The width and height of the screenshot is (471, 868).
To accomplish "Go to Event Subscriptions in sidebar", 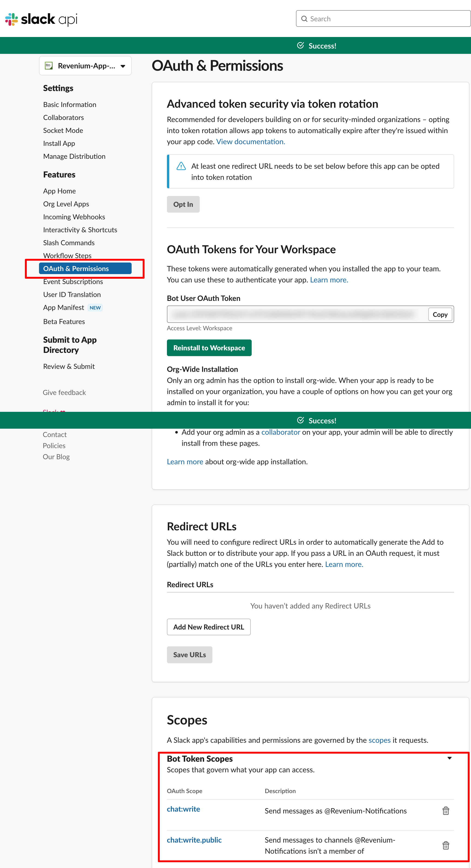I will point(73,282).
